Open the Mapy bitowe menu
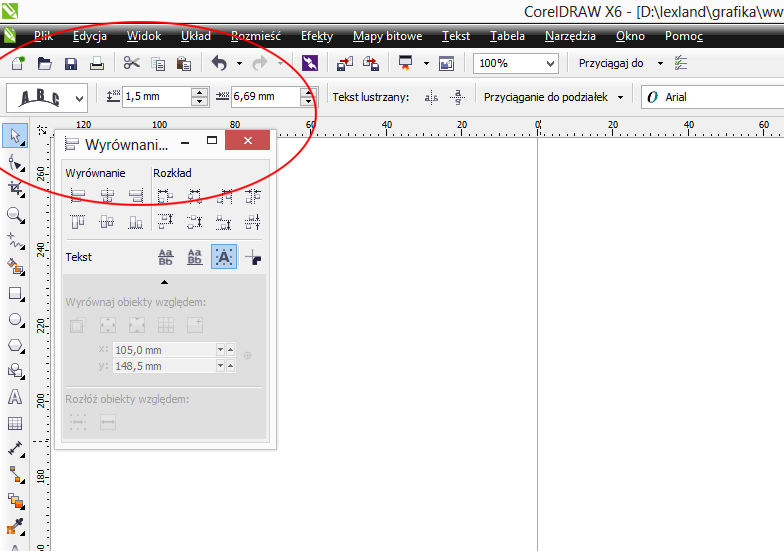 [381, 36]
